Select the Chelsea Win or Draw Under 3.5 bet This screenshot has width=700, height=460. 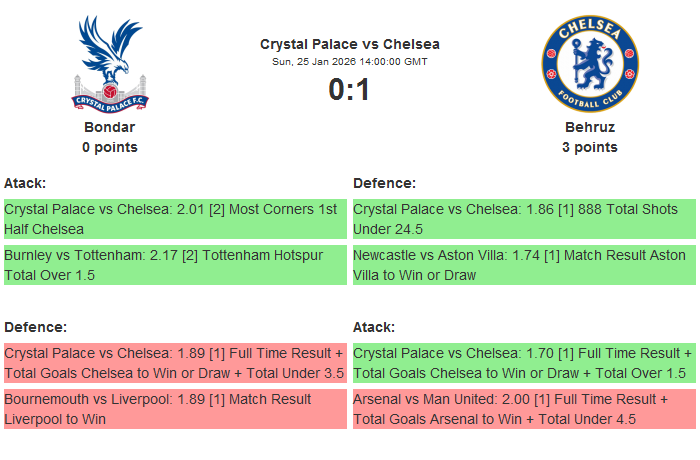click(x=175, y=363)
